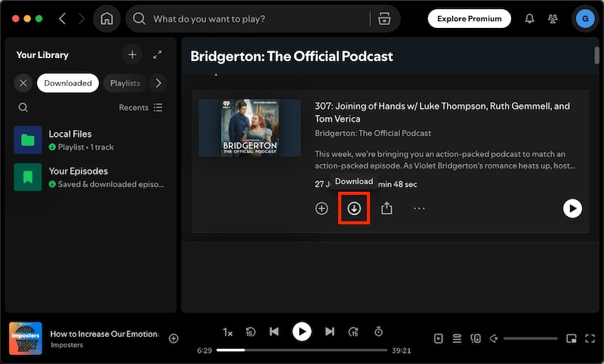Show more filter chips with the chevron

pyautogui.click(x=159, y=83)
